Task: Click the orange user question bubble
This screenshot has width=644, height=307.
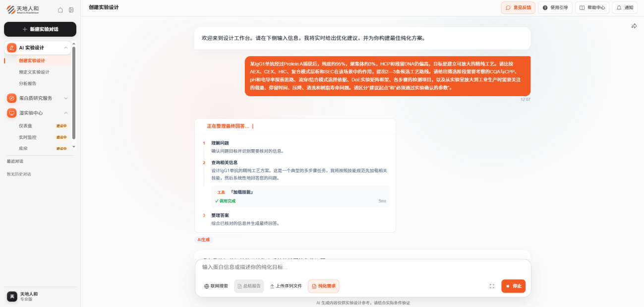Action: pyautogui.click(x=388, y=76)
